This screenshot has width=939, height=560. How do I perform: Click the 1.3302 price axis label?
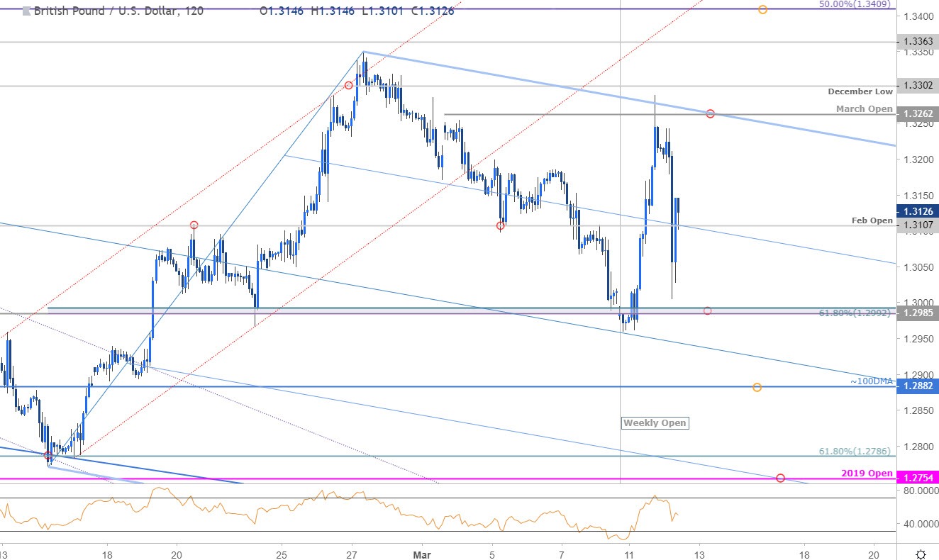pos(917,86)
